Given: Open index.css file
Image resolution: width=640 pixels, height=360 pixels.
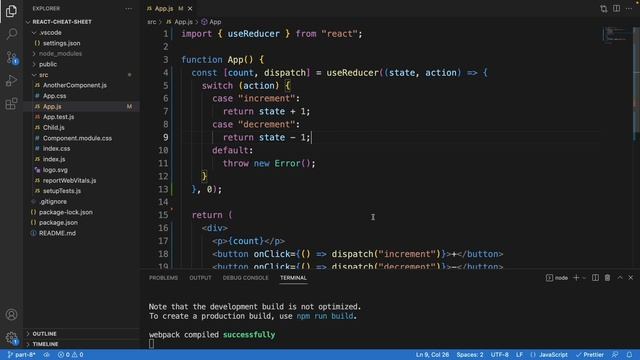Looking at the screenshot, I should pyautogui.click(x=56, y=149).
